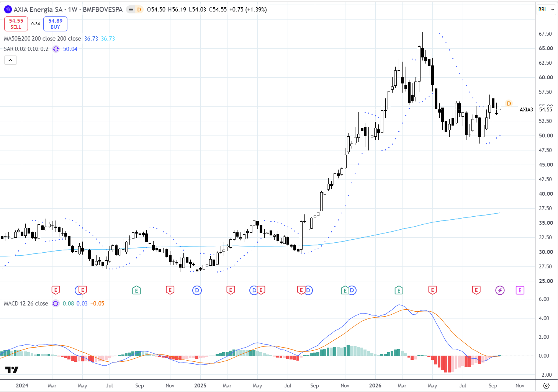Click the orange D marker beside the last candle
This screenshot has height=392, width=558.
pyautogui.click(x=509, y=103)
